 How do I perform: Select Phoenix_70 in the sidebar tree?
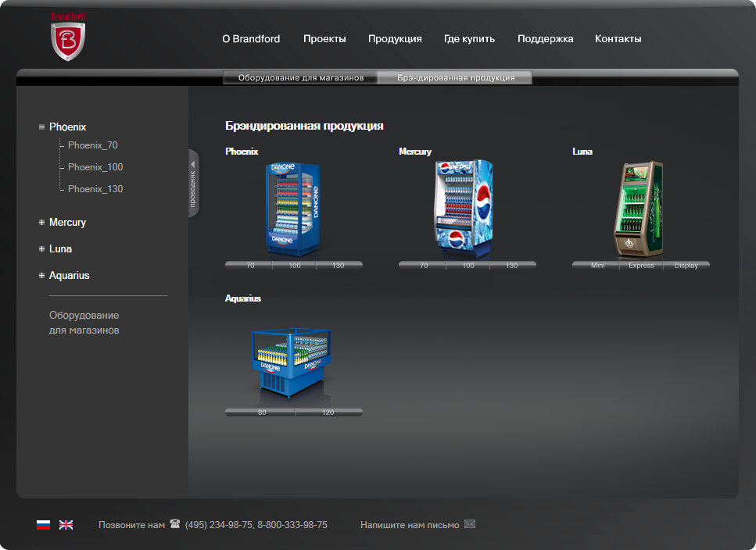92,145
